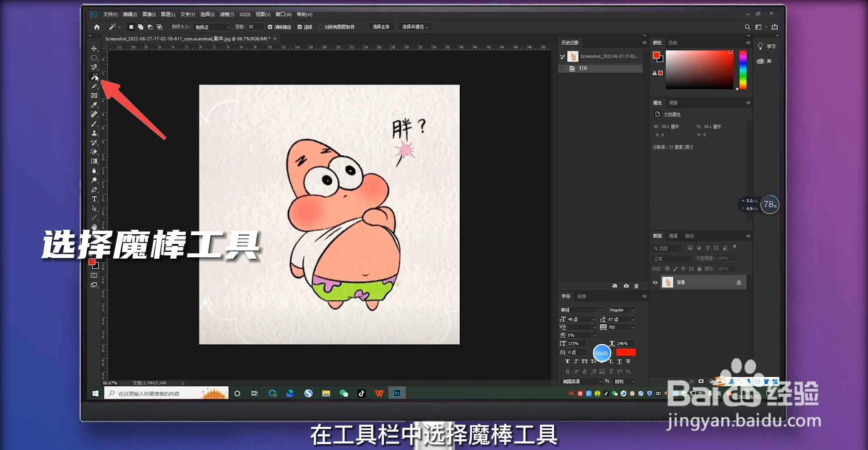Click the 容差 tolerance input field
Image resolution: width=868 pixels, height=450 pixels.
coord(255,27)
